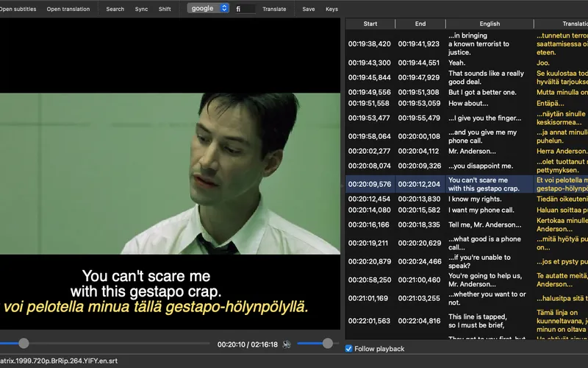Select 'That sounds like a really good deal.' row
The width and height of the screenshot is (588, 368).
pyautogui.click(x=486, y=77)
